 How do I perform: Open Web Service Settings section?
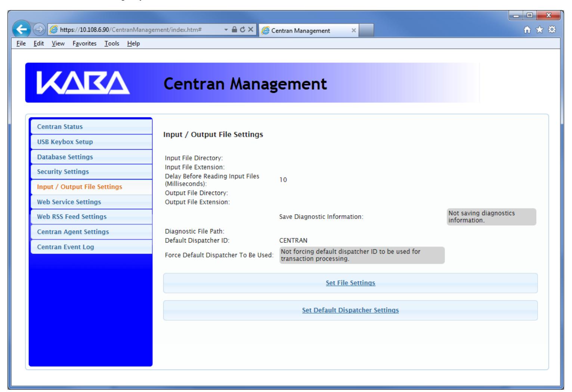point(92,202)
